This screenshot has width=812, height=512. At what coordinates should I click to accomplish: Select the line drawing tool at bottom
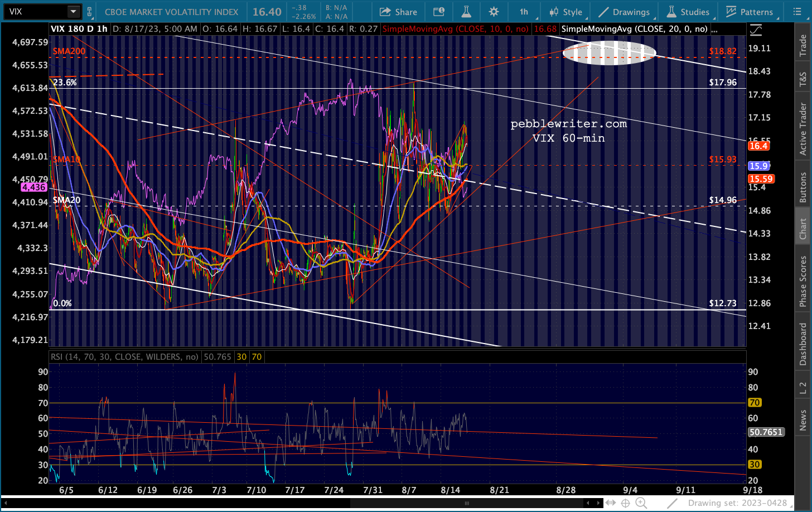point(673,503)
